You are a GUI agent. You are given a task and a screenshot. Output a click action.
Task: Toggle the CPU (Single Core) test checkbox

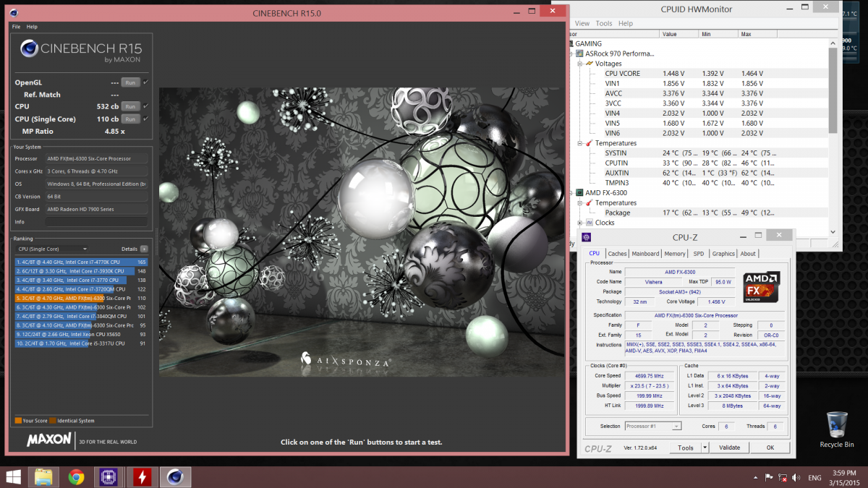[x=146, y=119]
